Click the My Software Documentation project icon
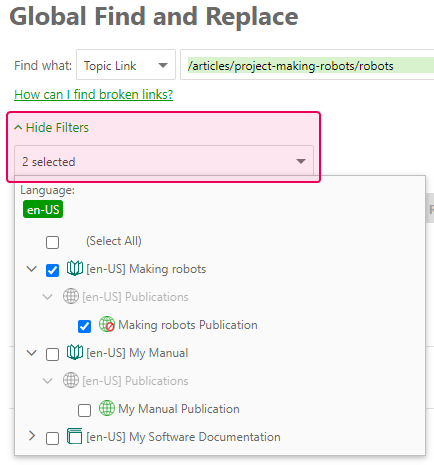434x465 pixels. 75,436
